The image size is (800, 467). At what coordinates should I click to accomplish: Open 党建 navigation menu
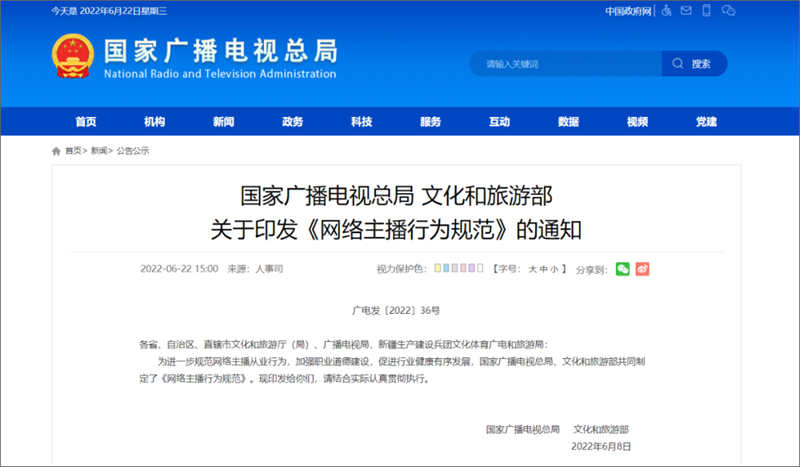pyautogui.click(x=707, y=121)
